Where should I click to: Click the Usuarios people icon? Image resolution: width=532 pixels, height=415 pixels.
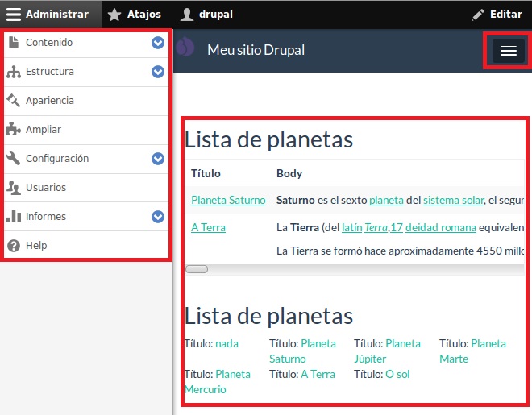14,188
